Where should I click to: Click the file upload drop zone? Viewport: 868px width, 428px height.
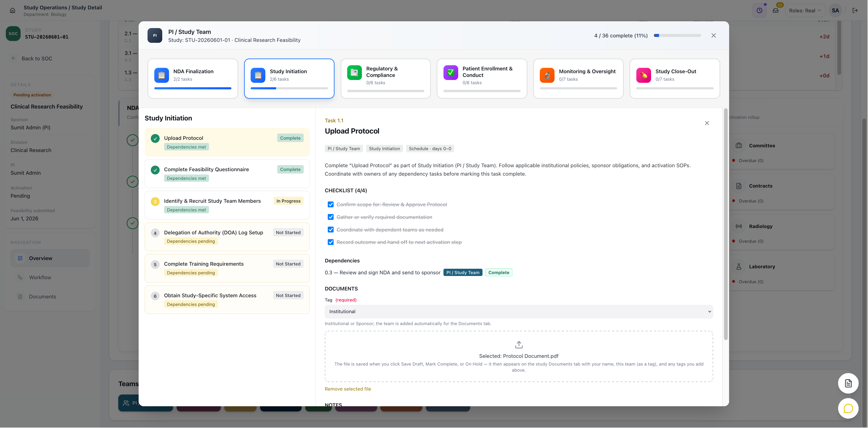pos(519,357)
